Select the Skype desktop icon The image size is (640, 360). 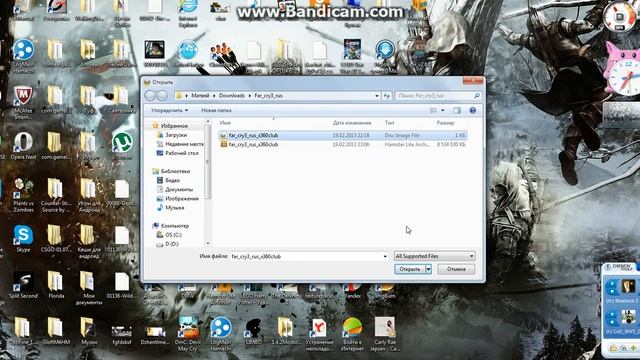[x=23, y=239]
